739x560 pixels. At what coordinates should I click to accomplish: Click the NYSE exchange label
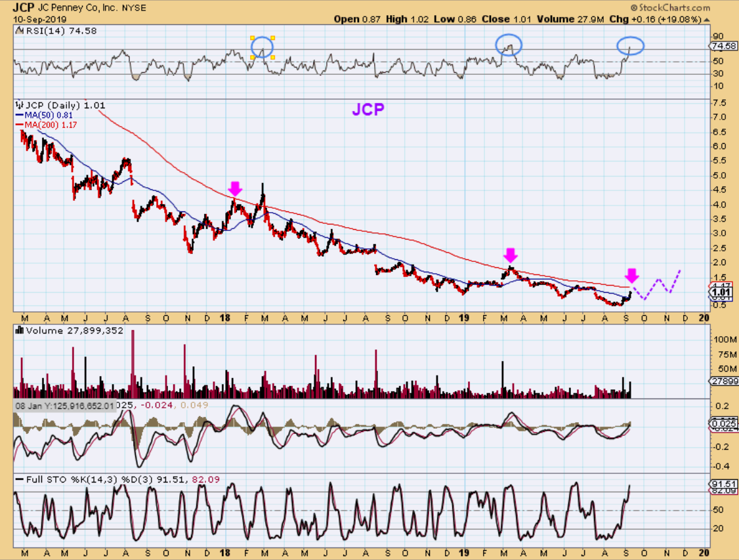coord(134,8)
